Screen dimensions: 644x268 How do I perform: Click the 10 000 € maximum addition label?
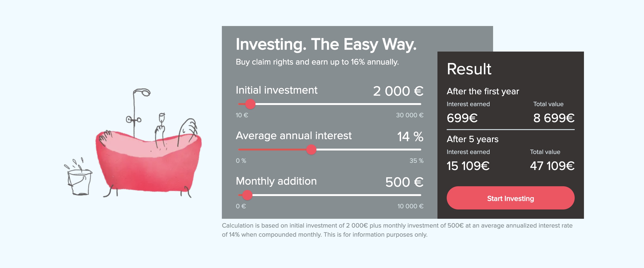410,206
